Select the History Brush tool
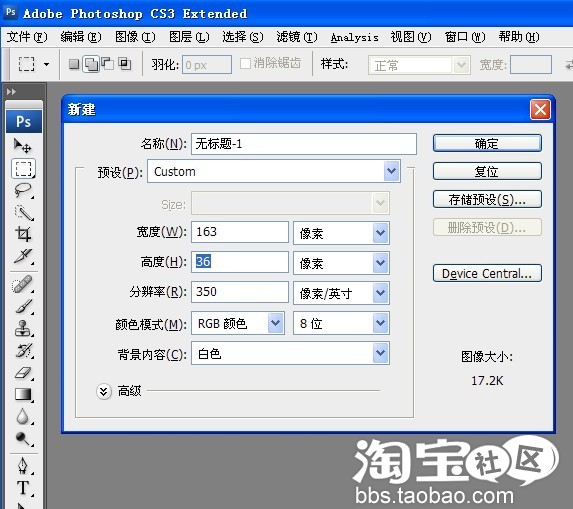This screenshot has width=573, height=509. pyautogui.click(x=23, y=350)
